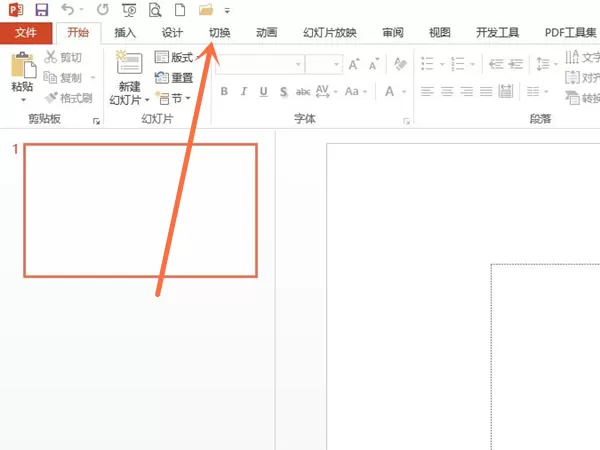Justify text alignment
Screen dimensions: 600x450
coord(486,91)
